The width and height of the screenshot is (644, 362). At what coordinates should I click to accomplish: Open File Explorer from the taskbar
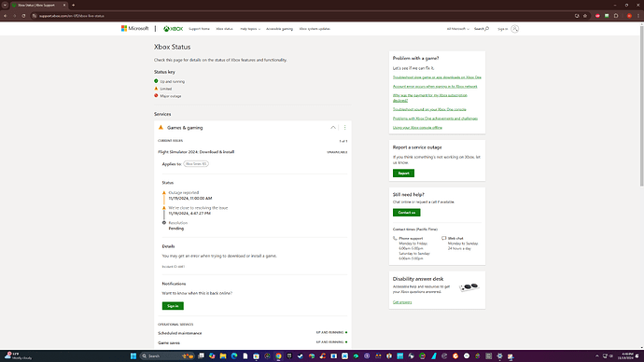tap(223, 355)
